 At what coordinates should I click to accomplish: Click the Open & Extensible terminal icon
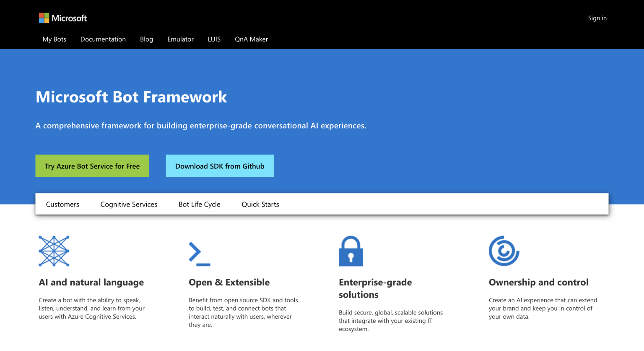pyautogui.click(x=200, y=252)
